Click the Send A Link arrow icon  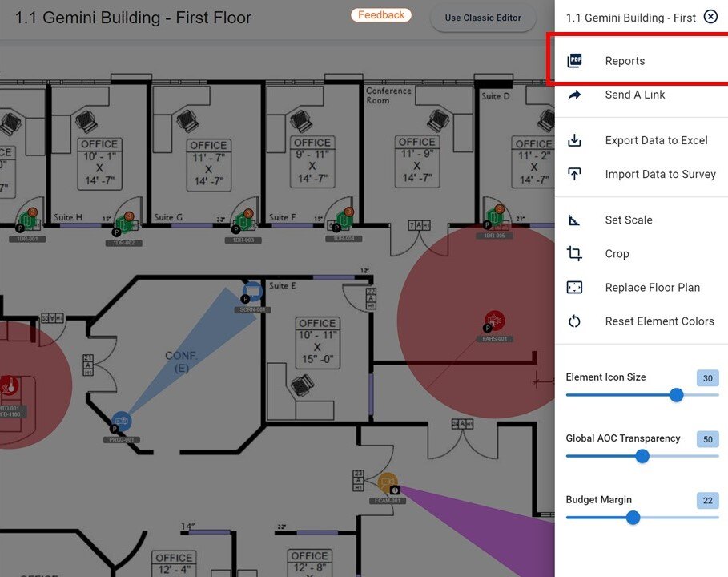574,94
